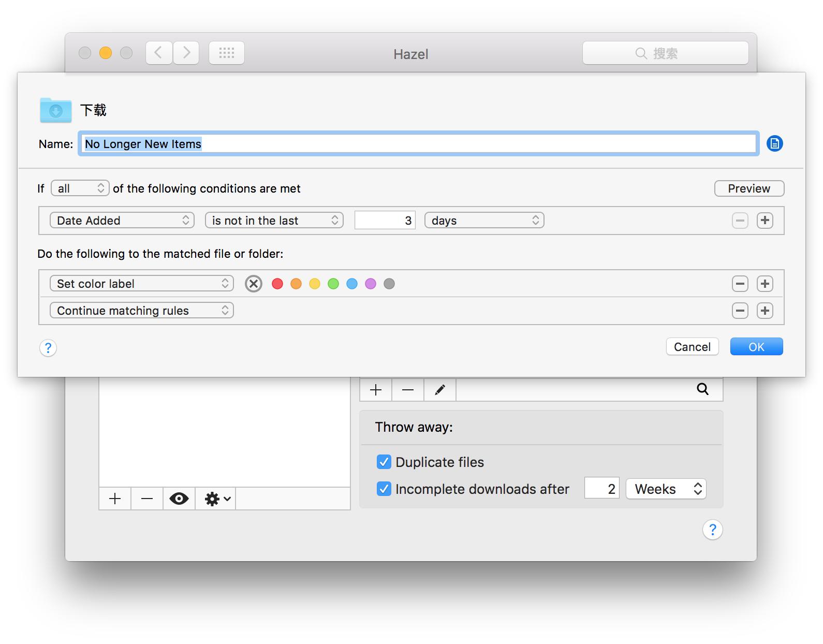Disable Incomplete downloads after checkbox
The width and height of the screenshot is (823, 644).
point(384,489)
